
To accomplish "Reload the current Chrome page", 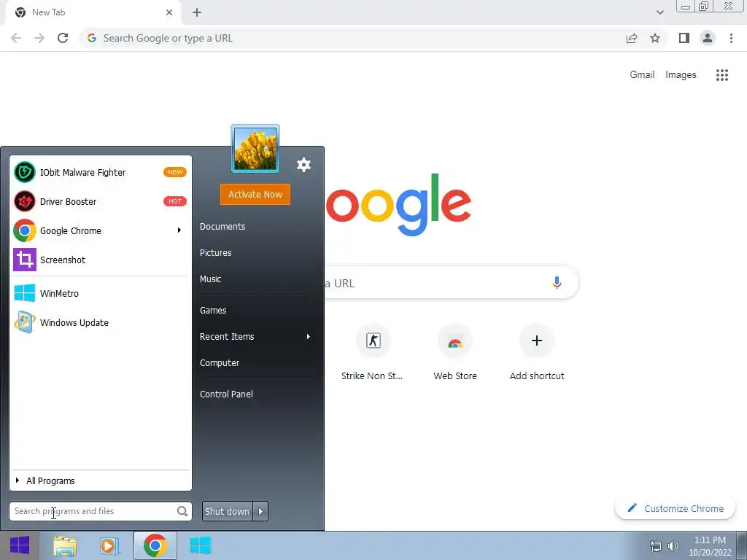I will click(x=63, y=38).
